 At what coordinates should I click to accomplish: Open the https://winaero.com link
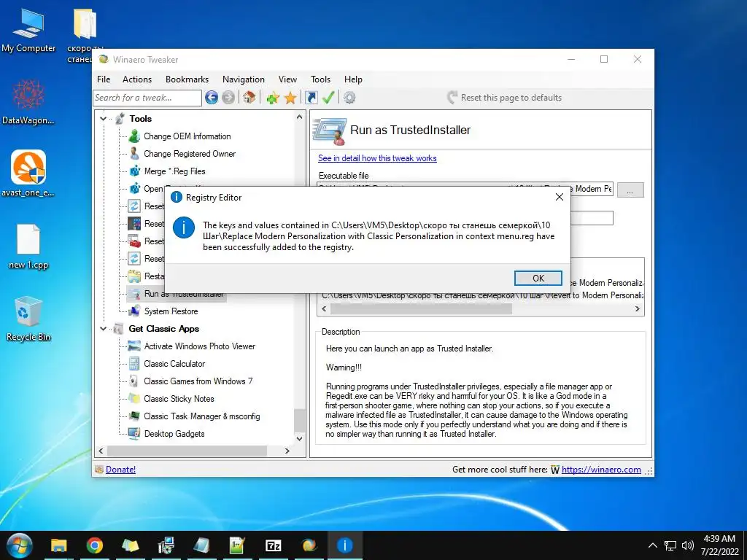click(x=601, y=470)
